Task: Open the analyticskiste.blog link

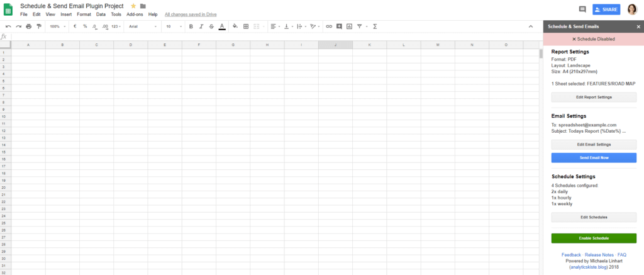Action: [x=588, y=267]
